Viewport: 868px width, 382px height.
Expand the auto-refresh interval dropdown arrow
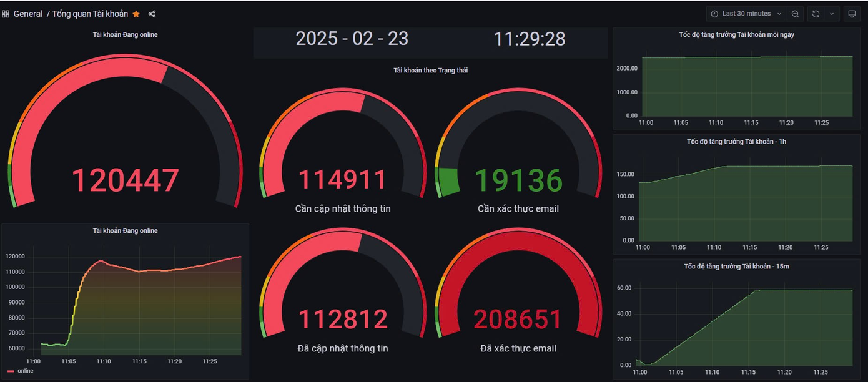(832, 14)
